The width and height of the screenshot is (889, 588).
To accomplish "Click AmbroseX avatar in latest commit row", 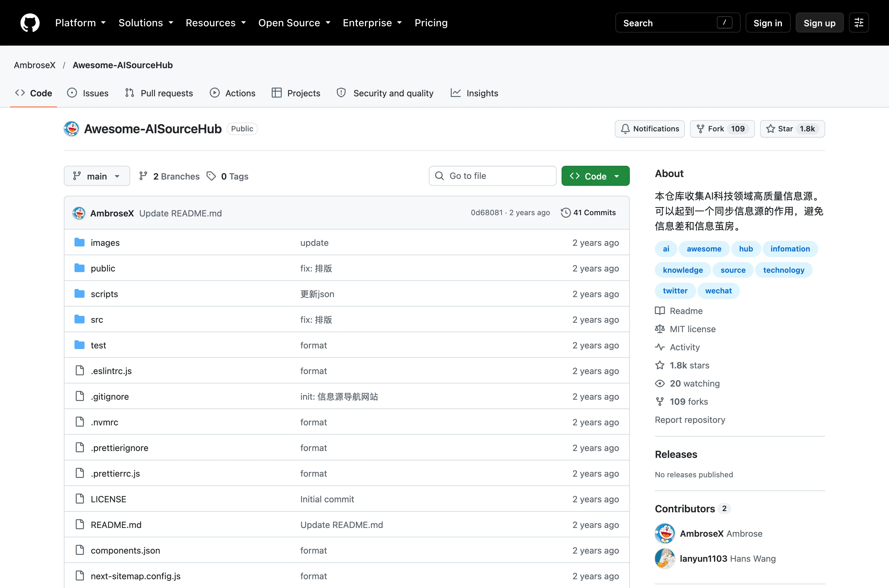I will [79, 213].
